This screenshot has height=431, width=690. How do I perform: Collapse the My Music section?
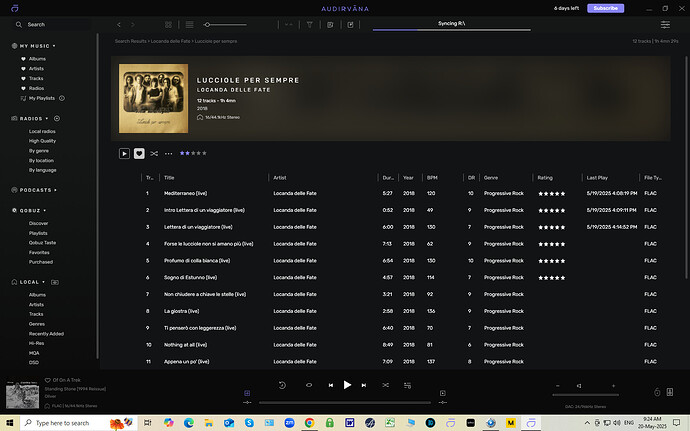pyautogui.click(x=54, y=46)
